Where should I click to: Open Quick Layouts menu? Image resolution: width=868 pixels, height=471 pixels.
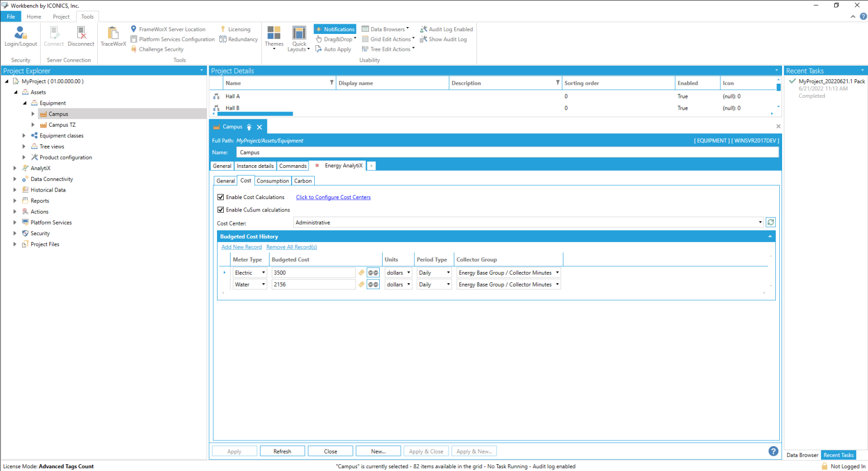pos(299,38)
